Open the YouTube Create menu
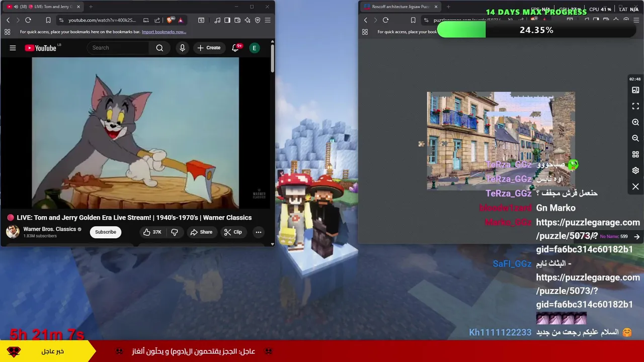 pyautogui.click(x=209, y=48)
